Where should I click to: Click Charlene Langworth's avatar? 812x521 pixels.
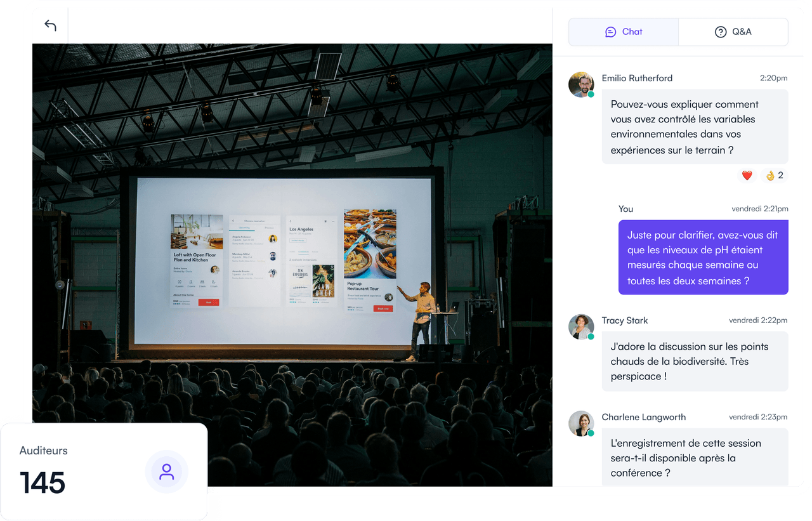pyautogui.click(x=580, y=423)
